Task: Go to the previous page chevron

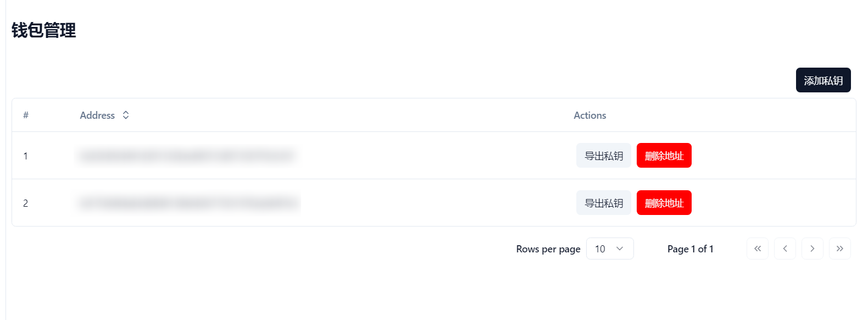Action: tap(785, 249)
